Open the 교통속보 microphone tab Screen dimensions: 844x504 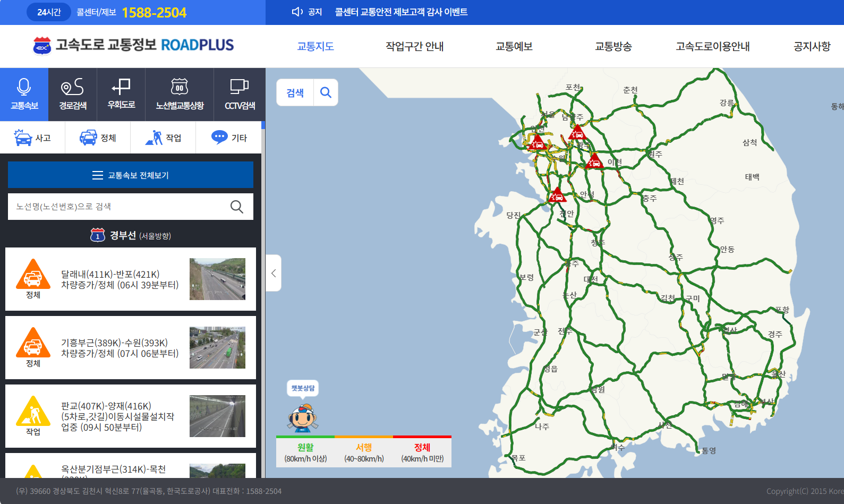click(24, 95)
